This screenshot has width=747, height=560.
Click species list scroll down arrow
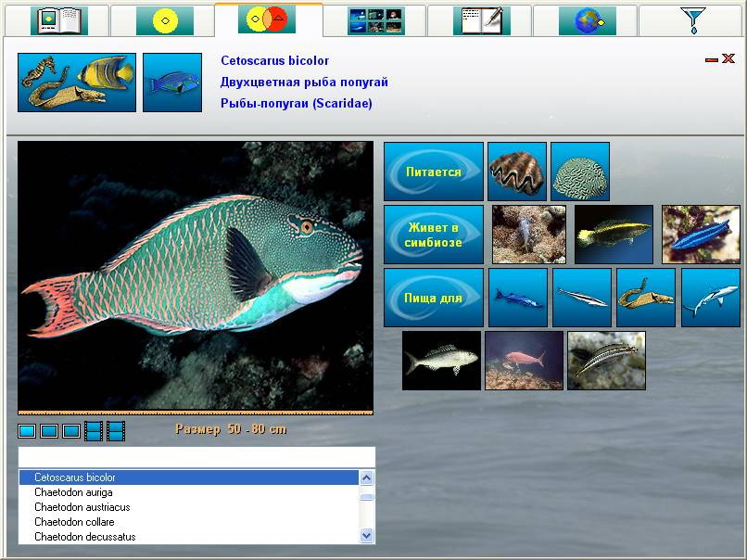(366, 535)
